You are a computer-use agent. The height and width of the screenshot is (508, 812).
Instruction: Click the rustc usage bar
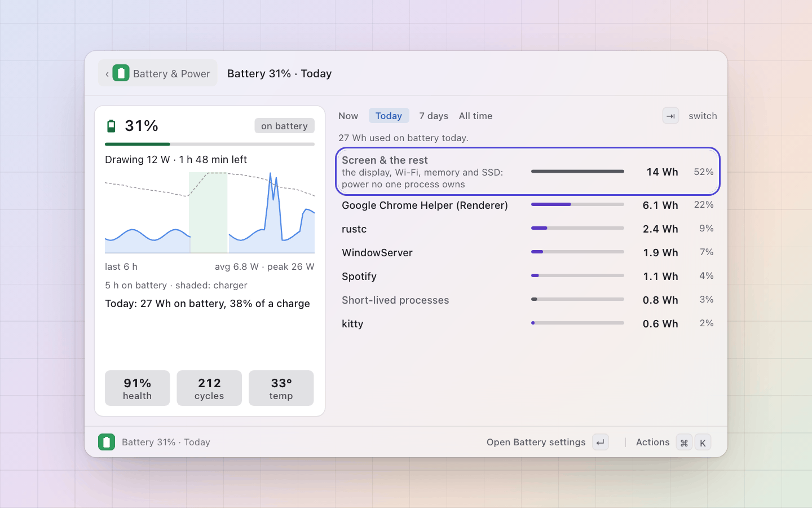[577, 228]
